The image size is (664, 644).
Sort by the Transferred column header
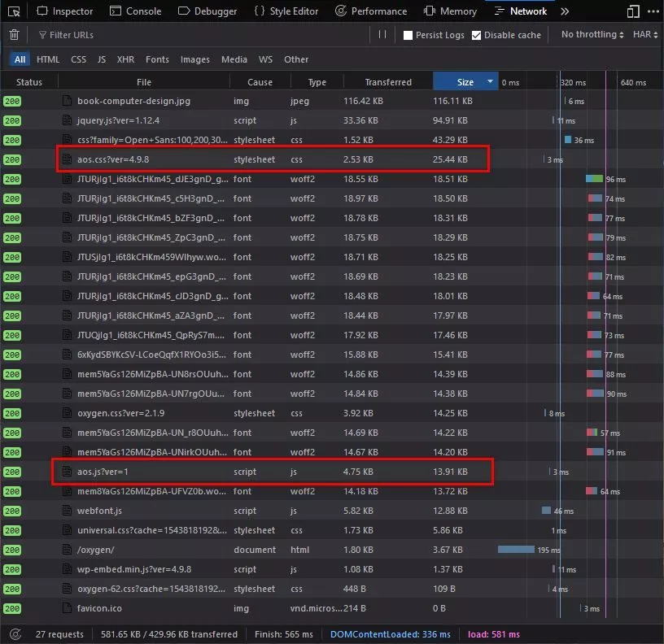click(x=387, y=82)
